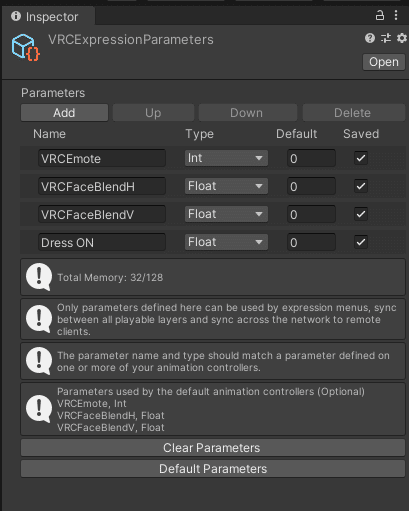Click the default value field of VRCFaceBlendH
Viewport: 409px width, 511px height.
[x=311, y=186]
